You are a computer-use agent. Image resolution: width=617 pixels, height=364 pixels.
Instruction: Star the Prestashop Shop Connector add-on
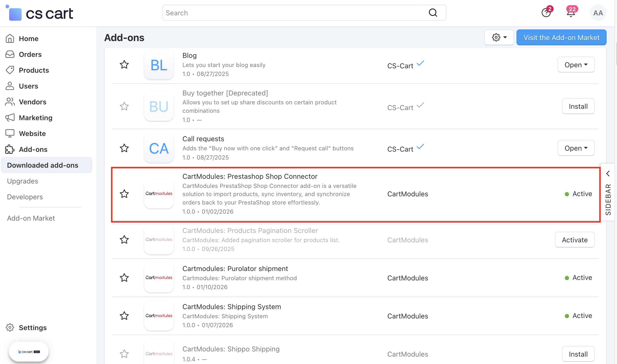pyautogui.click(x=124, y=194)
